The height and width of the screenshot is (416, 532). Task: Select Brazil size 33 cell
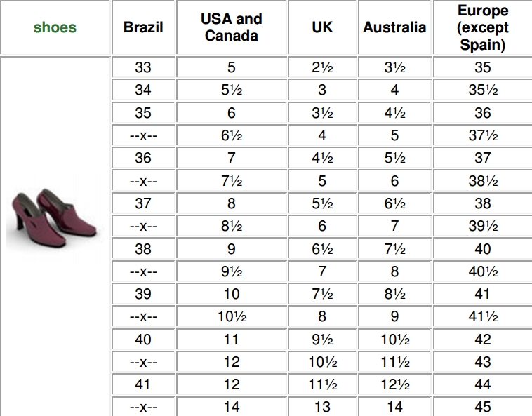click(143, 67)
